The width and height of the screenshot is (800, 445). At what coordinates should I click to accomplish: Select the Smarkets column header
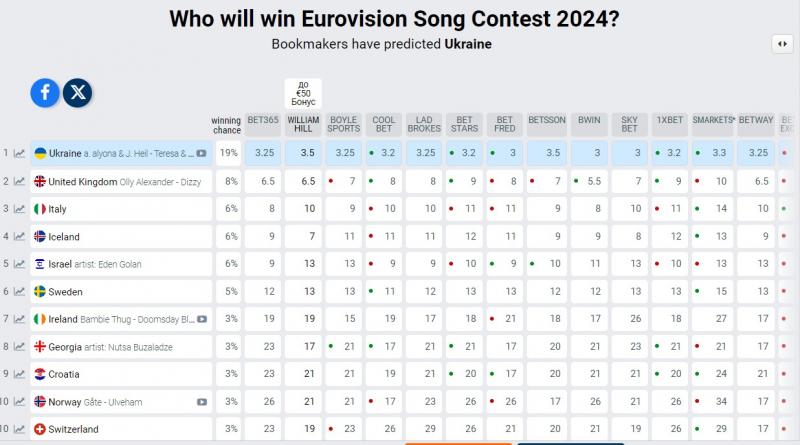[713, 120]
